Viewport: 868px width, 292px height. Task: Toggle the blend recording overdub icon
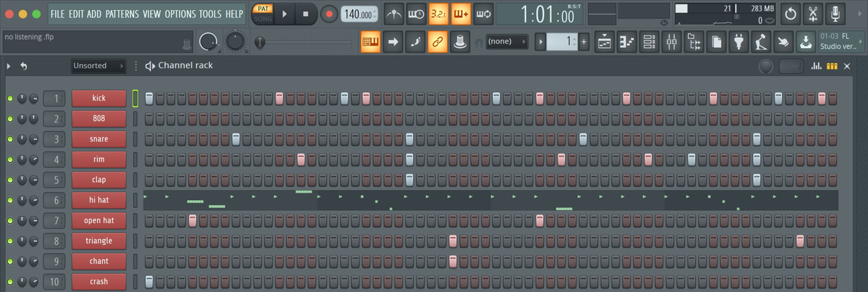pos(461,14)
